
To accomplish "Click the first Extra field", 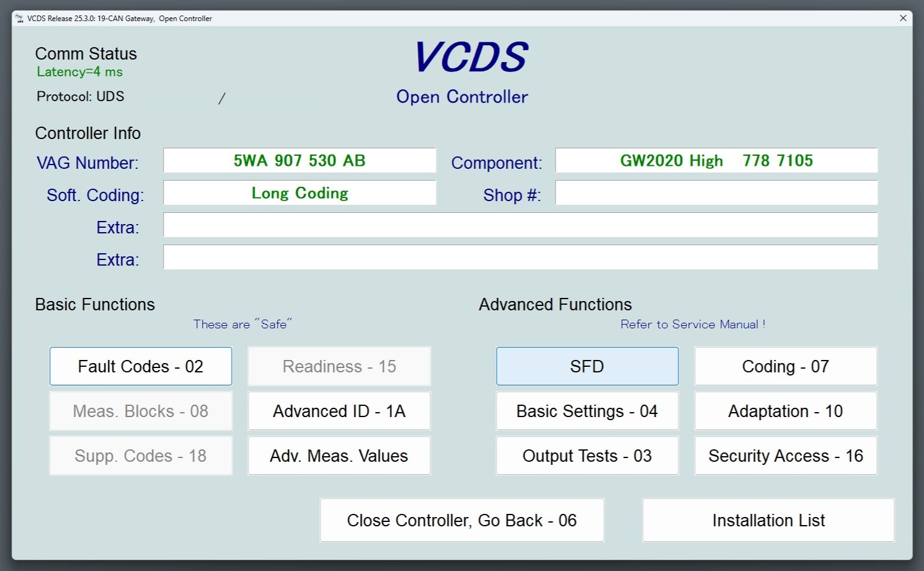I will click(520, 225).
